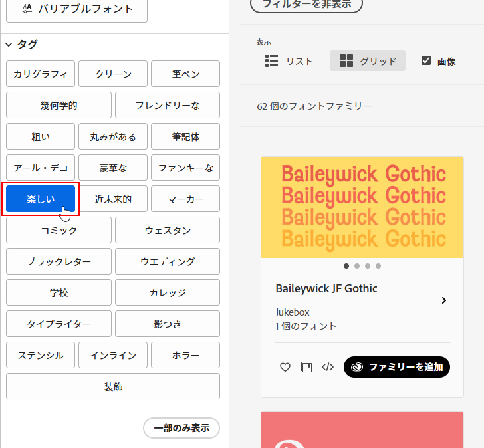484x448 pixels.
Task: Toggle the フレンドリーな tag filter
Action: (168, 105)
